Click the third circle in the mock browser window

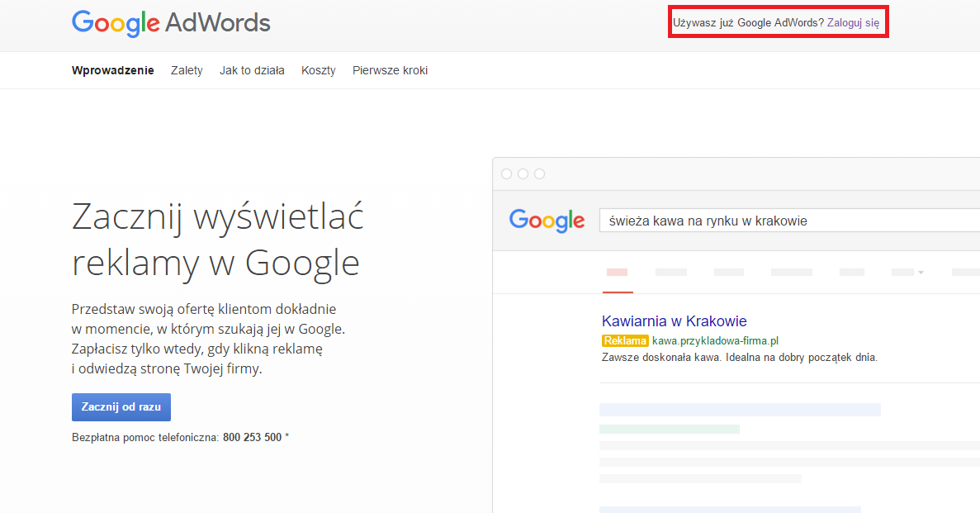coord(539,173)
